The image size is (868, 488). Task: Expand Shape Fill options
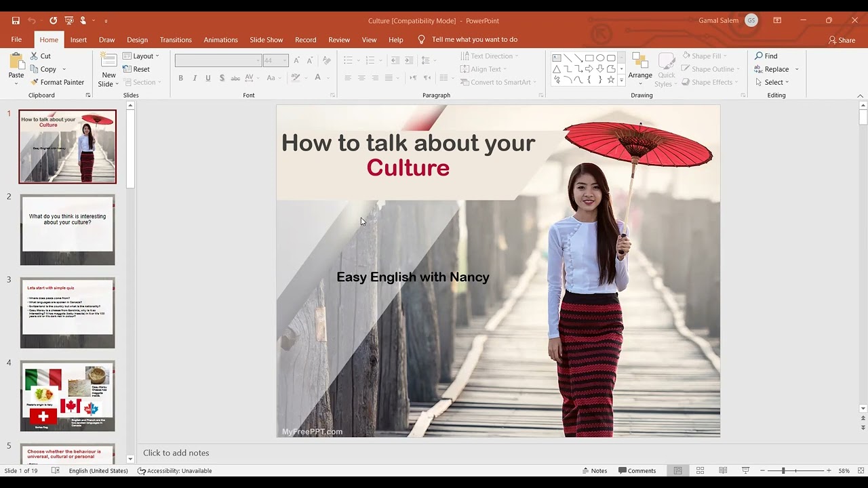(703, 56)
